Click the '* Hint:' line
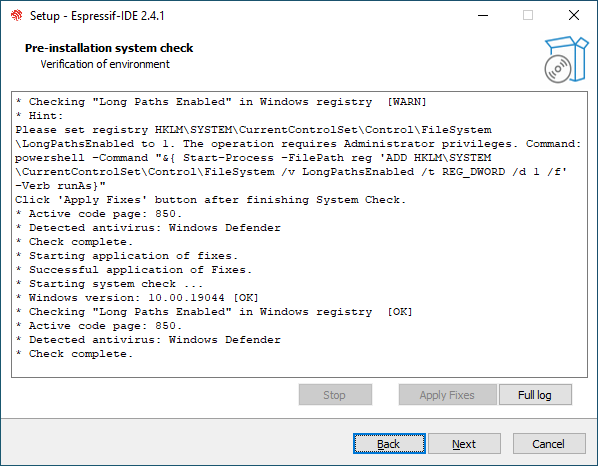 pos(39,116)
